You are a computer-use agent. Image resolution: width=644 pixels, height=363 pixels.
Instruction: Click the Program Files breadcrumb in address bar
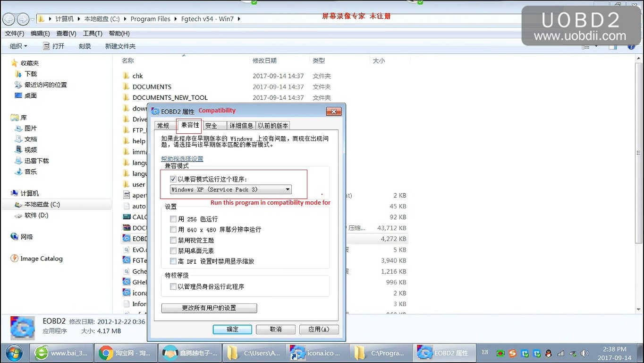(150, 19)
